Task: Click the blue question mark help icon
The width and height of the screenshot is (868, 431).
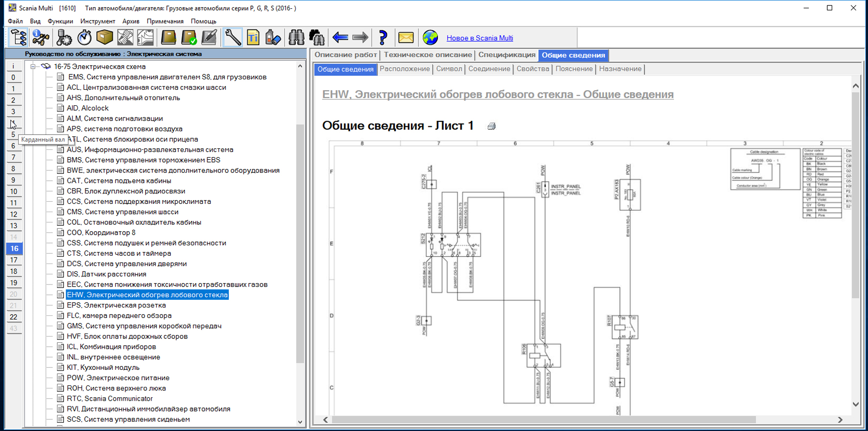Action: point(383,38)
